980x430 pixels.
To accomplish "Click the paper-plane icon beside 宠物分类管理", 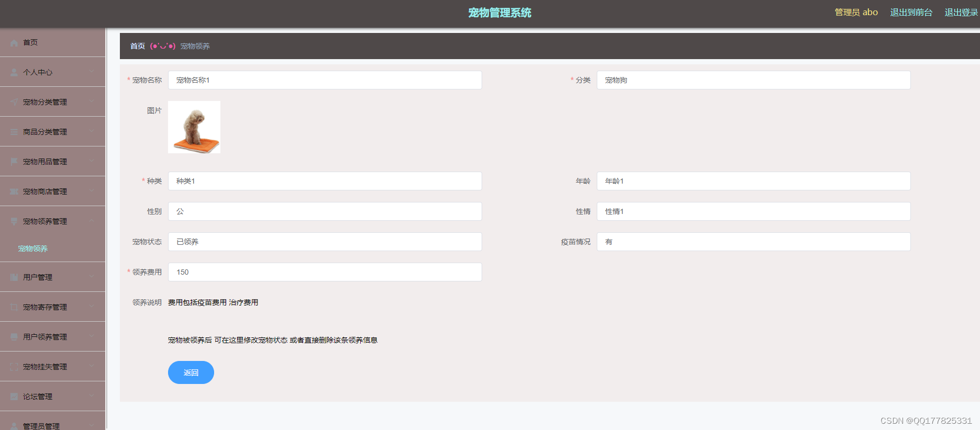I will (x=14, y=103).
